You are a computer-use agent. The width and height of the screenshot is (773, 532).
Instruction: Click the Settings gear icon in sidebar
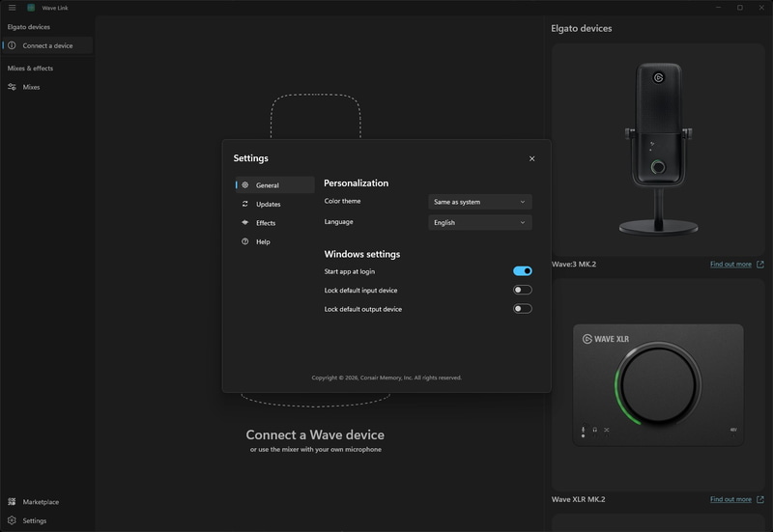(x=12, y=520)
